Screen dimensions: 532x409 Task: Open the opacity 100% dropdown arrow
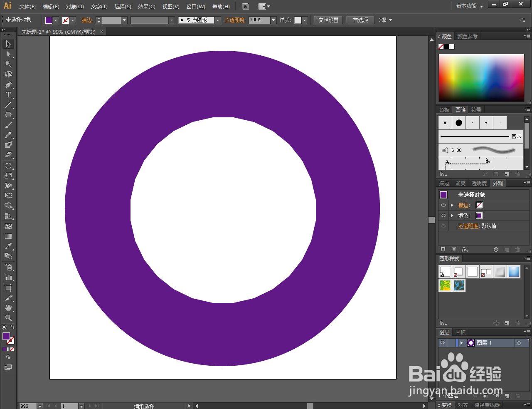[273, 20]
